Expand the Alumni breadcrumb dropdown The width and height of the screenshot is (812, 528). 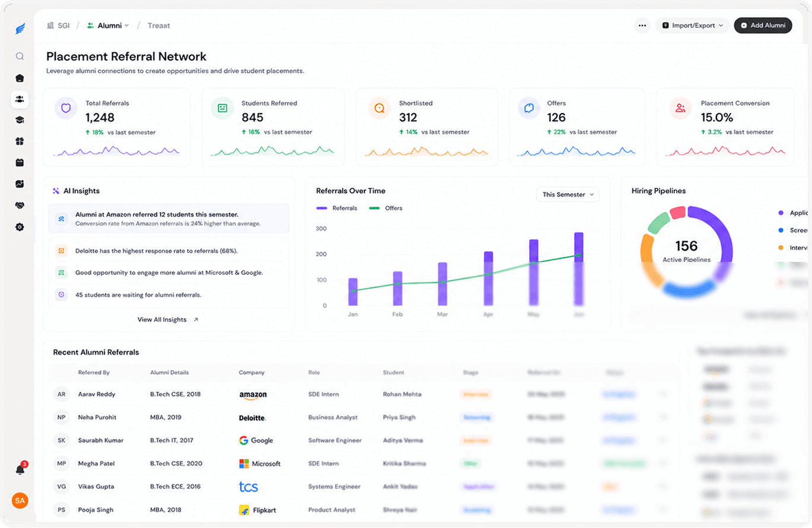click(107, 25)
